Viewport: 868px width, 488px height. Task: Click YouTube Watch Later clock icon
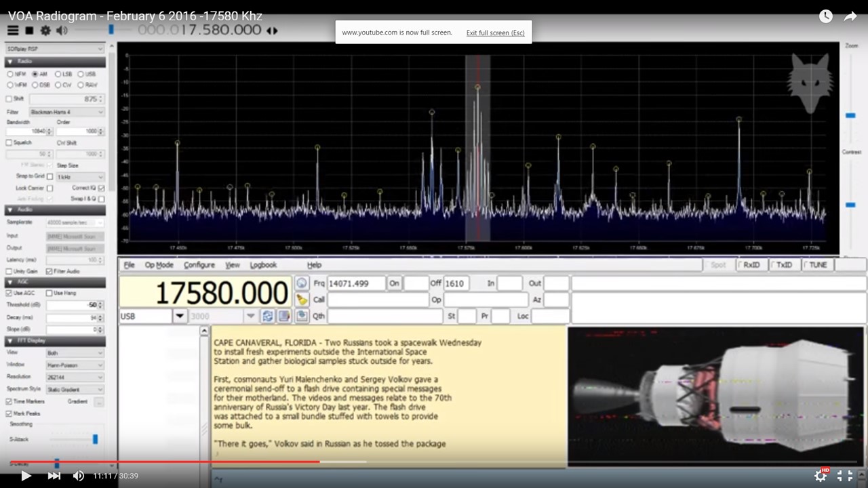coord(825,16)
